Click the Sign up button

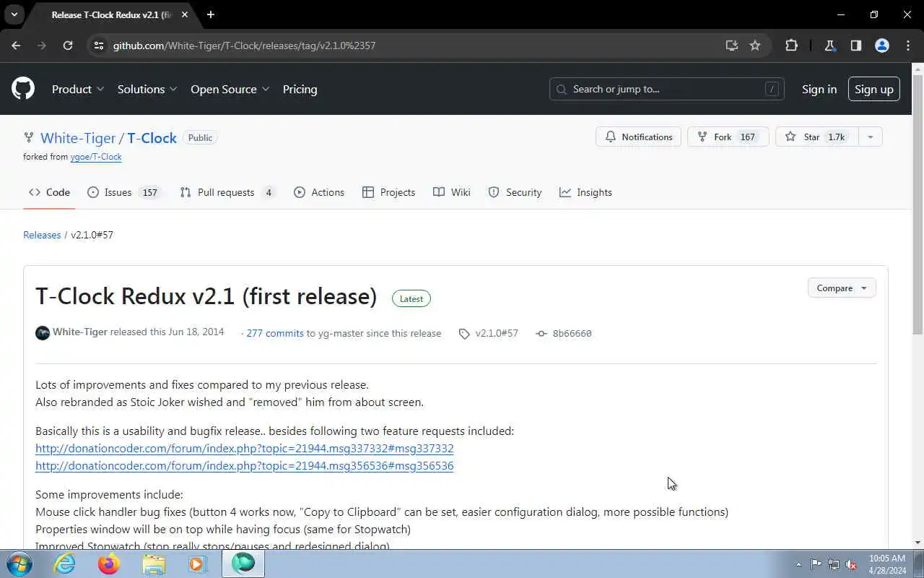(x=874, y=89)
